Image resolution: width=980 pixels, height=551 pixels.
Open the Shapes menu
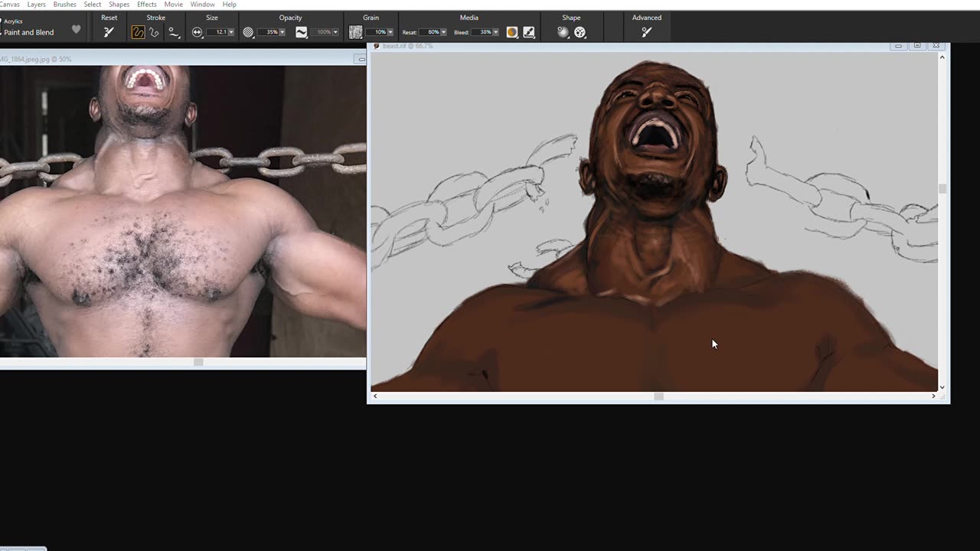[x=119, y=5]
